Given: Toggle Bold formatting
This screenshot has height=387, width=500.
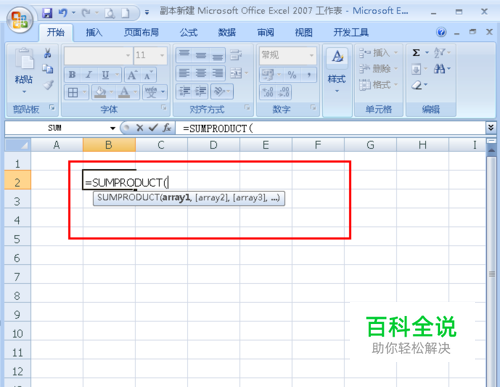Looking at the screenshot, I should [72, 75].
